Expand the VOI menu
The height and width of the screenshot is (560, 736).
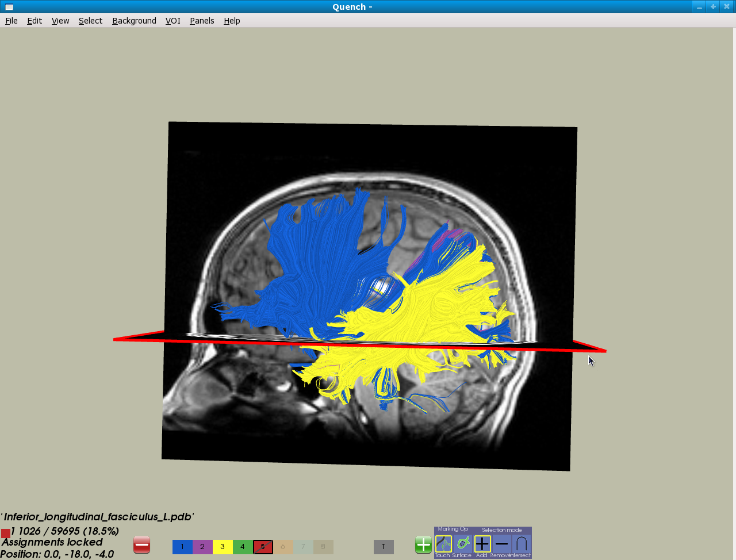tap(172, 21)
